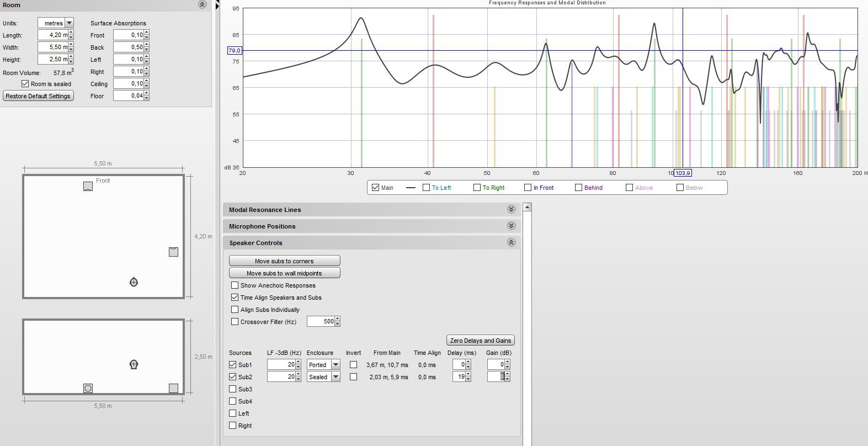Select the listener head icon in the top plan view
The image size is (868, 446).
134,283
